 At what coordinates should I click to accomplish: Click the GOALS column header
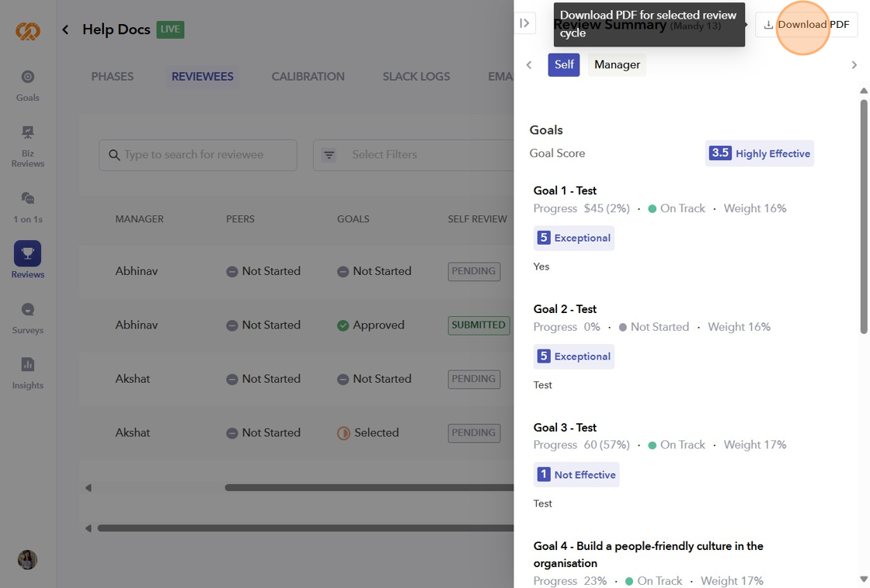353,219
